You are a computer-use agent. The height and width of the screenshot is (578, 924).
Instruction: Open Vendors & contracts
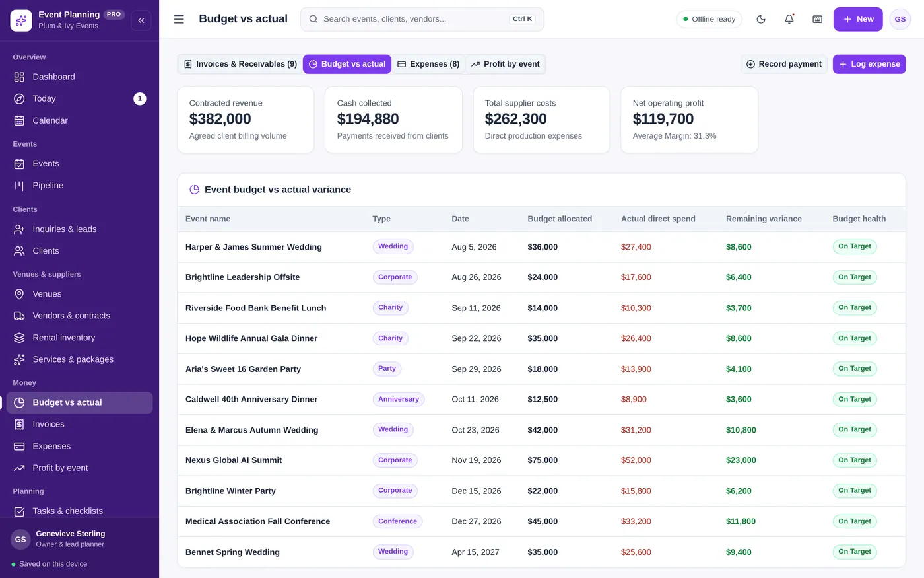tap(79, 316)
